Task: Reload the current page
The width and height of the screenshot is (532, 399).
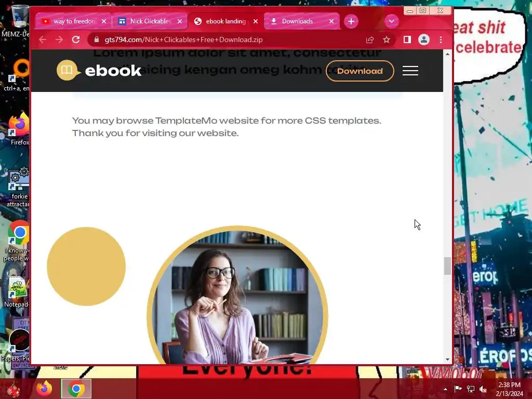Action: (x=76, y=39)
